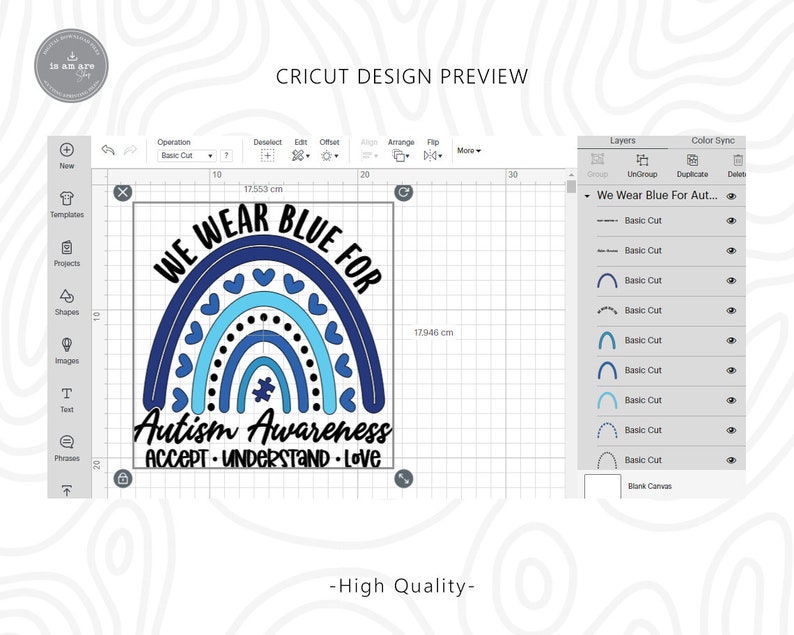Image resolution: width=794 pixels, height=635 pixels.
Task: Open the Basic Cut operation dropdown
Action: (187, 155)
